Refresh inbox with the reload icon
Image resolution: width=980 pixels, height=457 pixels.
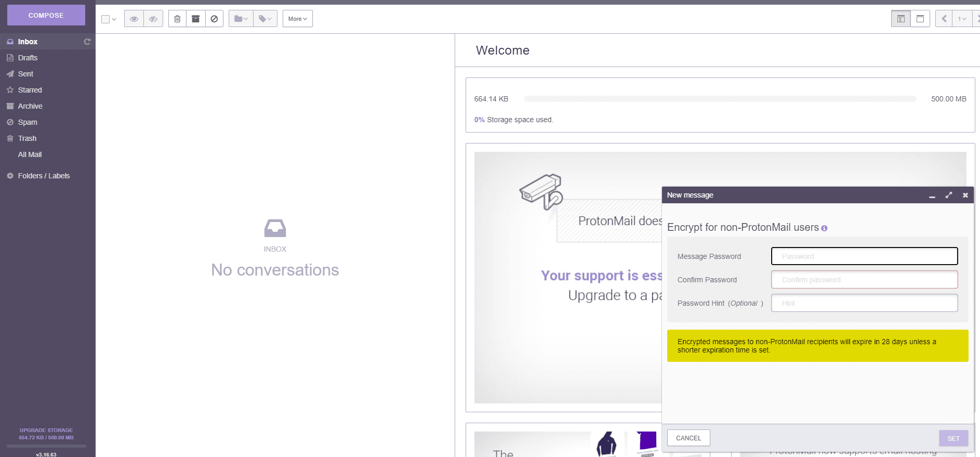click(x=87, y=42)
